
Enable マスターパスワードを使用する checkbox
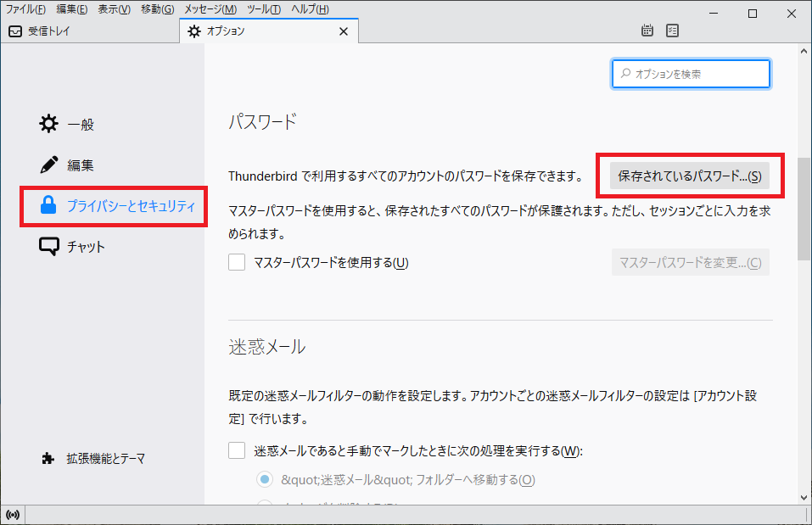[237, 262]
